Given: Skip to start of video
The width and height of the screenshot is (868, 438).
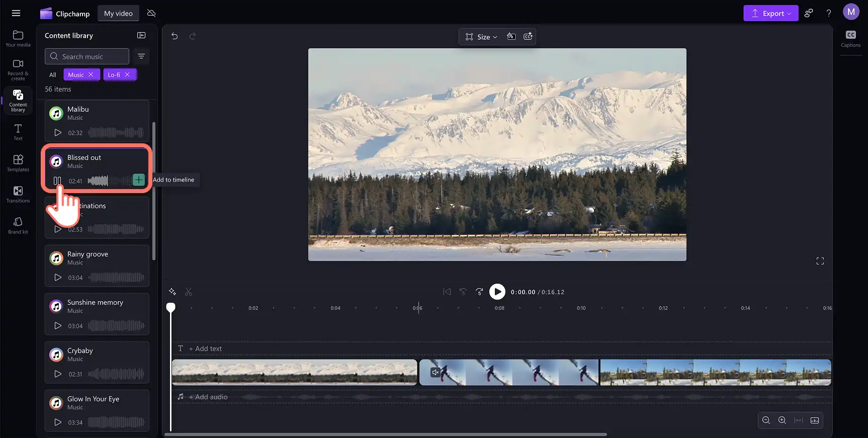Looking at the screenshot, I should pyautogui.click(x=447, y=292).
